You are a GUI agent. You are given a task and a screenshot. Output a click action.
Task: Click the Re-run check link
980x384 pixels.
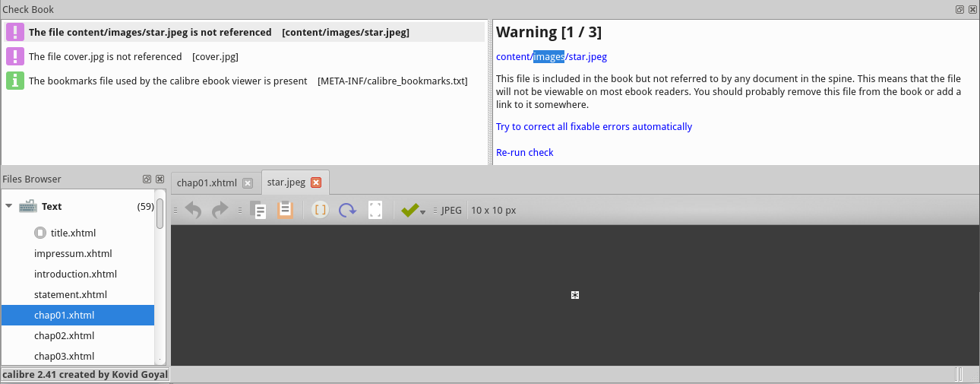(x=525, y=152)
